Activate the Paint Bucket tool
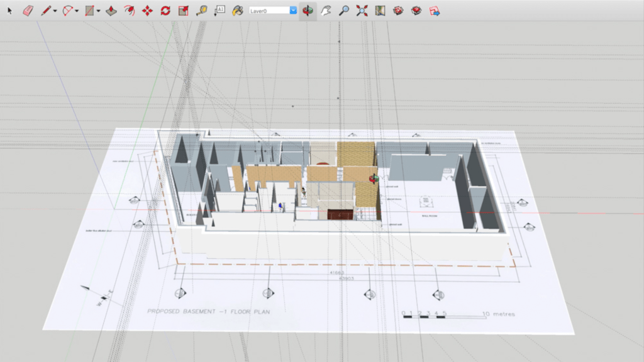644x362 pixels. click(x=237, y=11)
